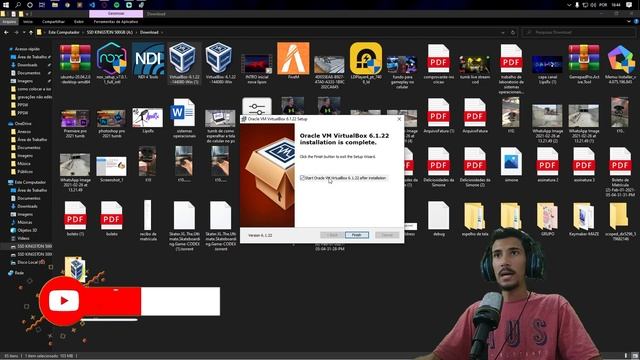
Task: Open Explorer help icon
Action: point(636,22)
